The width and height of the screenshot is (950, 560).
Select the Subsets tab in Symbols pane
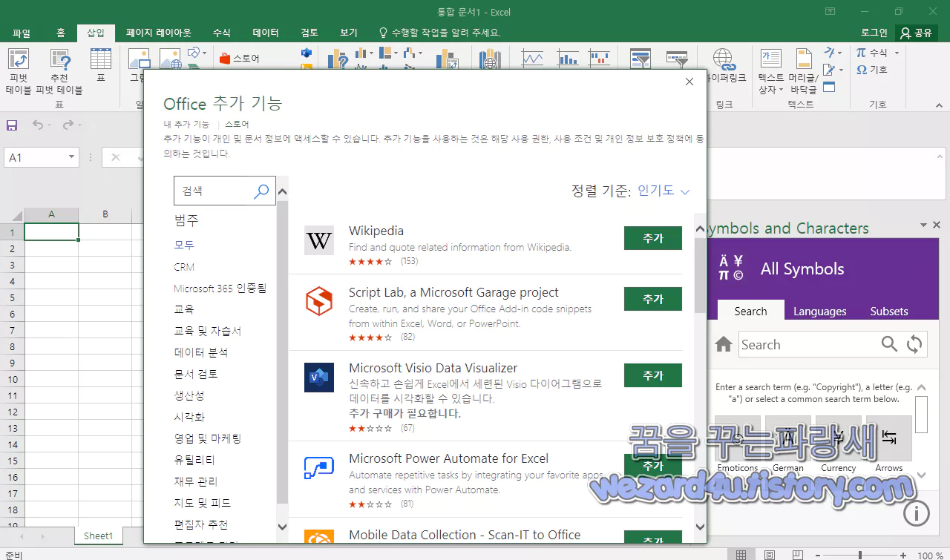click(889, 312)
